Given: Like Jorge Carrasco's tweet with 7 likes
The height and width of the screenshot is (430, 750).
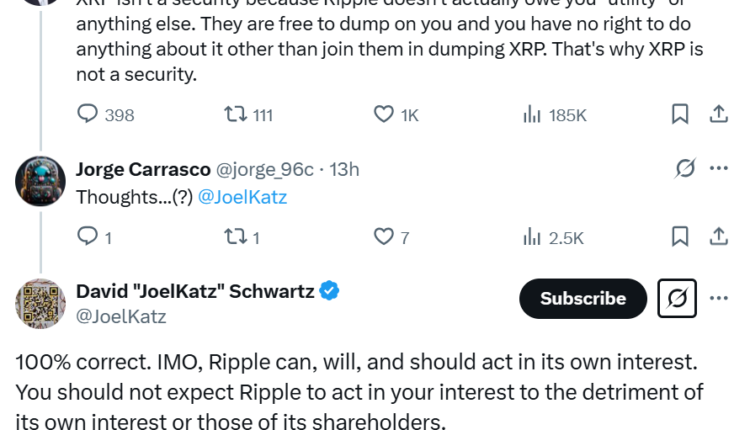Looking at the screenshot, I should coord(383,237).
